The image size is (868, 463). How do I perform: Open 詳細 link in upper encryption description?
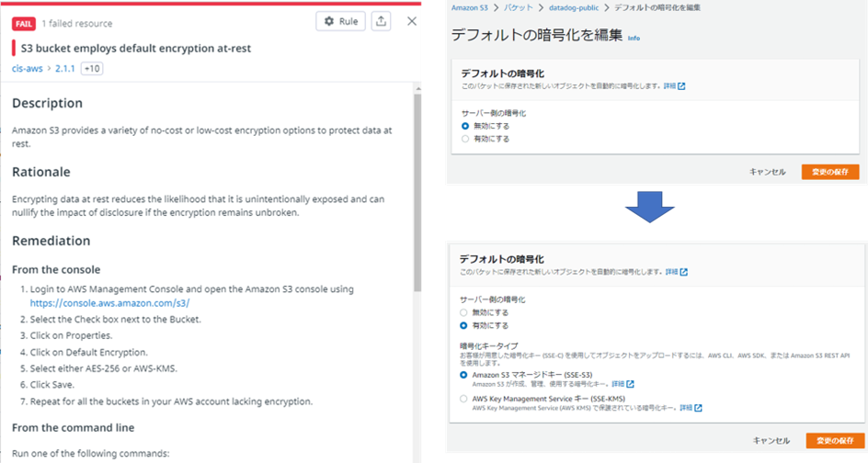pos(669,86)
